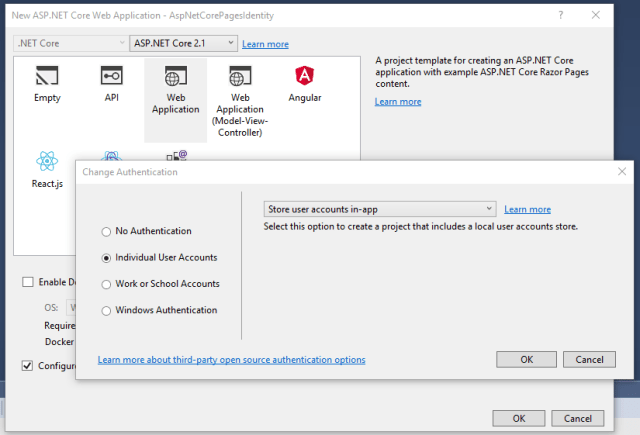Viewport: 640px width, 435px height.
Task: Select Work or School Accounts option
Action: (x=107, y=284)
